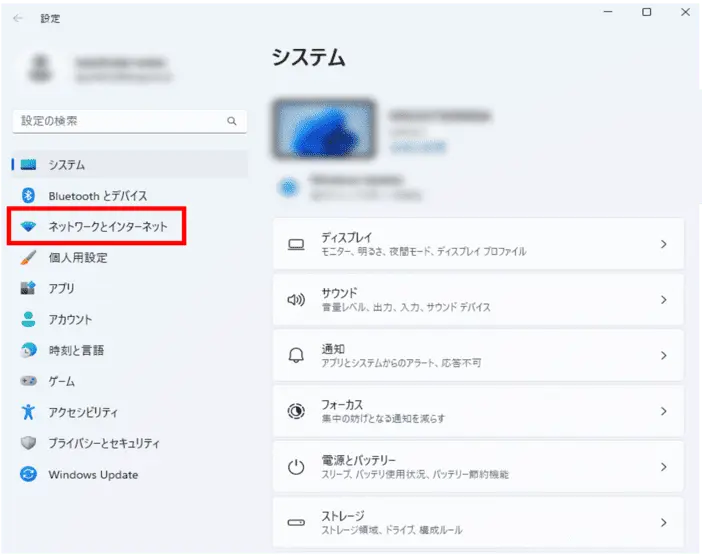Click the back arrow in title bar
Screen dimensions: 702x557
pyautogui.click(x=18, y=18)
